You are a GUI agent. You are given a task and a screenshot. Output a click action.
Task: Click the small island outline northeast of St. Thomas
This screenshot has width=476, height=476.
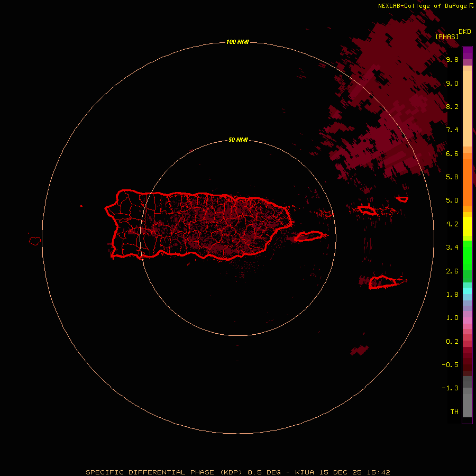[402, 199]
